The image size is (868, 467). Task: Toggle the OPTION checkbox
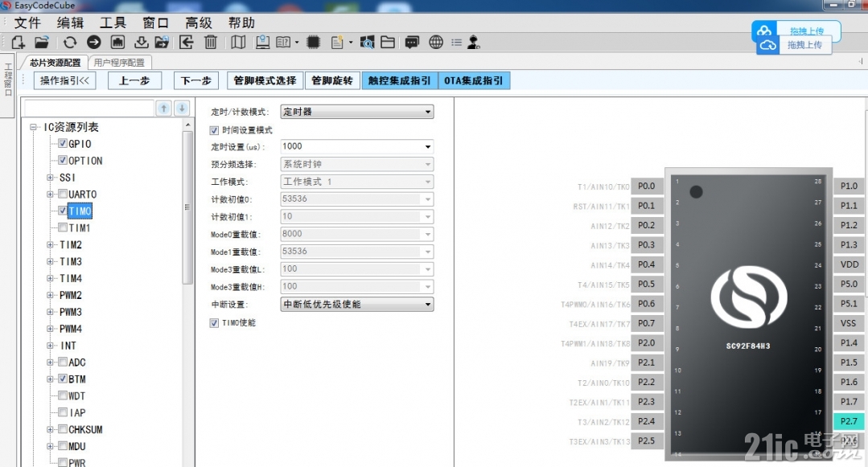pos(63,161)
